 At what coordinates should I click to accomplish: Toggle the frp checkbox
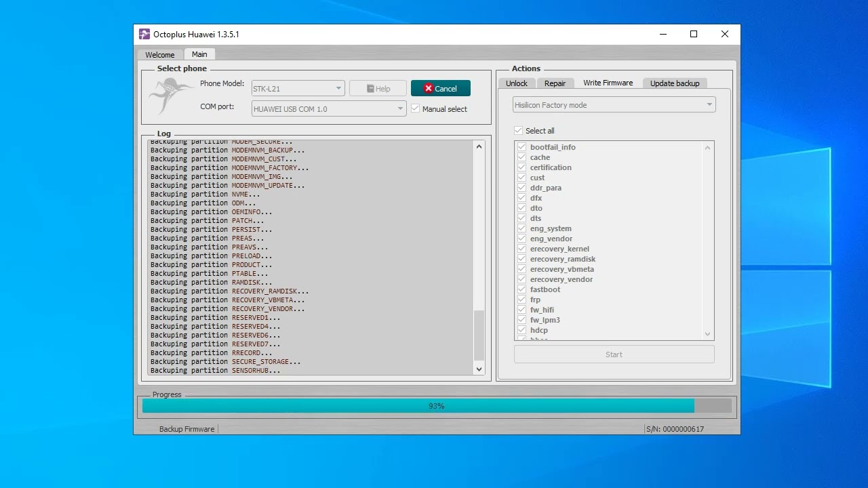(521, 300)
